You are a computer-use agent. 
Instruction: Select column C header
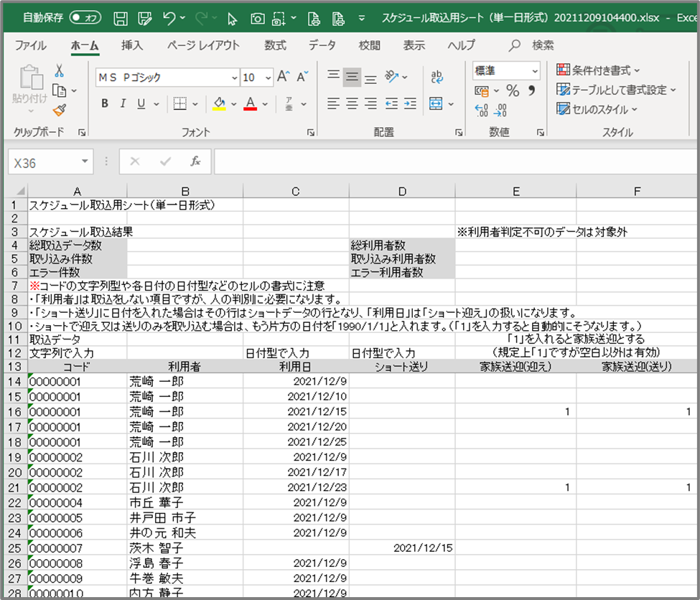tap(296, 191)
